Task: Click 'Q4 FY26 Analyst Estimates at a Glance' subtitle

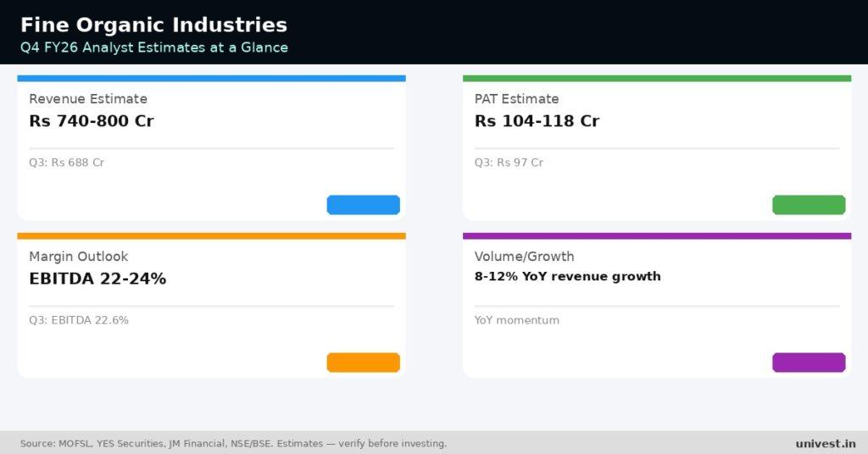Action: [154, 47]
